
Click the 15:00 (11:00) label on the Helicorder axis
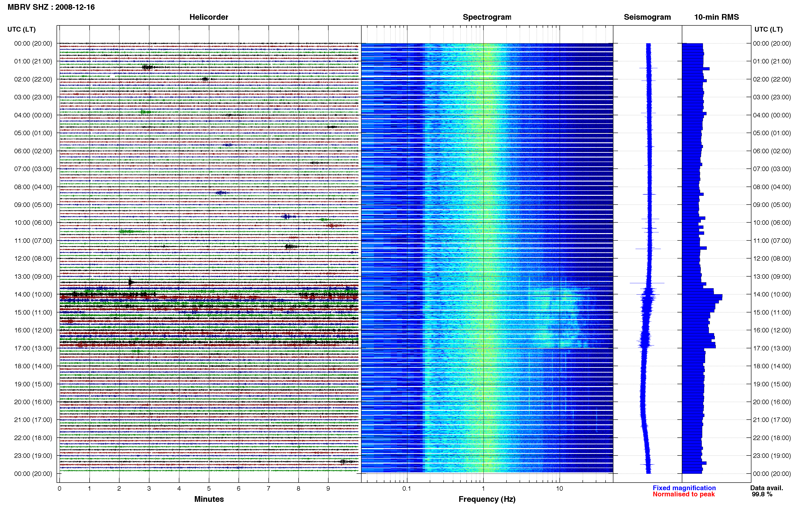click(33, 312)
